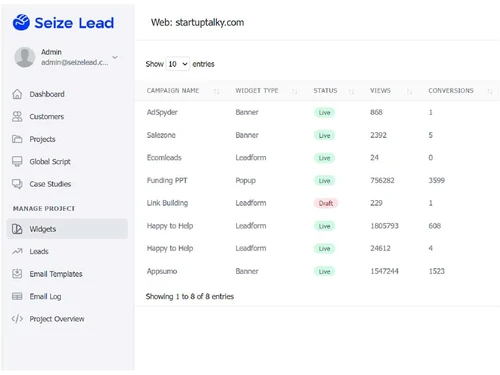
Task: Click Showing 1 to 8 of 8 entries text
Action: click(190, 296)
